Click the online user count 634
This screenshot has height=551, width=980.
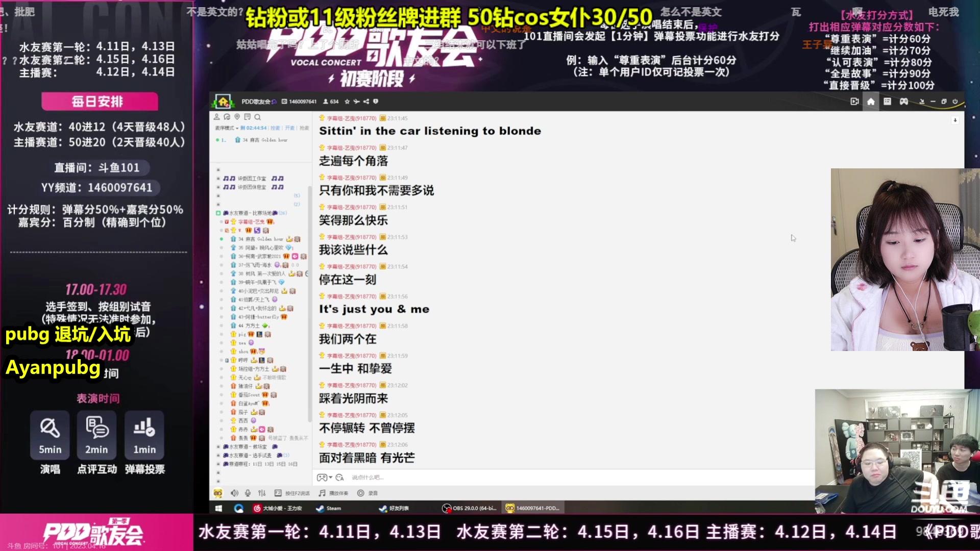coord(331,102)
